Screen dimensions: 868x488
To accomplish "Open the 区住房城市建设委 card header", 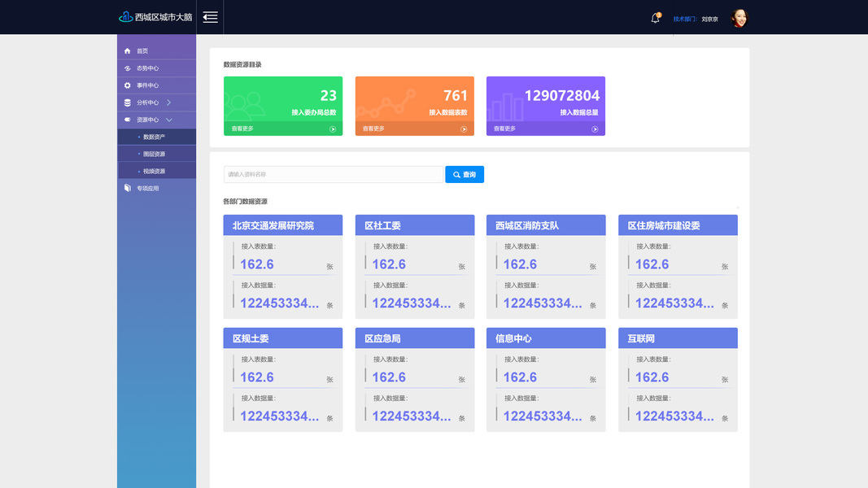I will pos(678,225).
